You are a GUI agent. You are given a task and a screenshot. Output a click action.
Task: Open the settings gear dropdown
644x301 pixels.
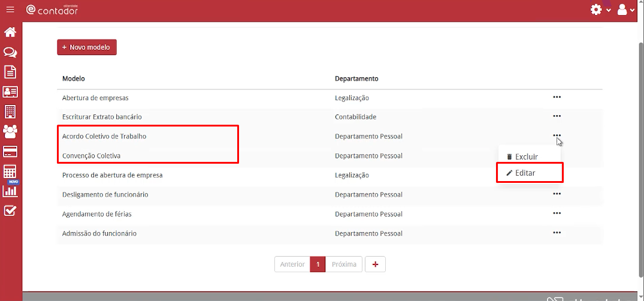point(600,10)
